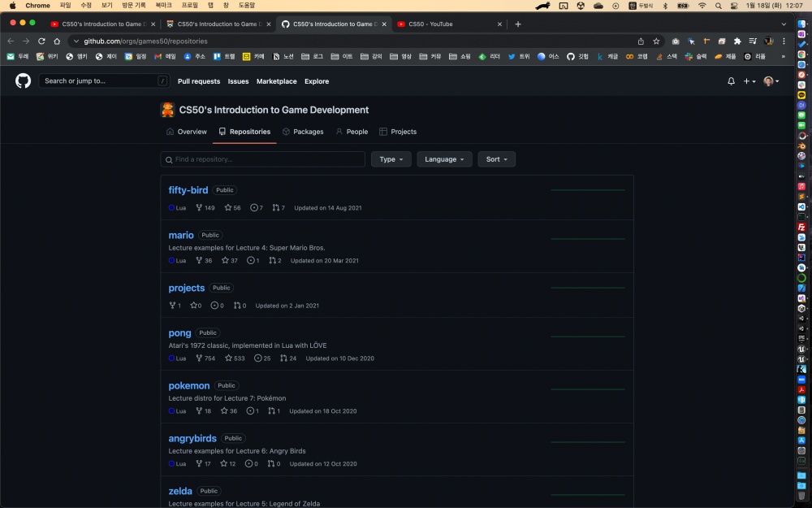Switch to the first CS50 YouTube tab

point(104,24)
